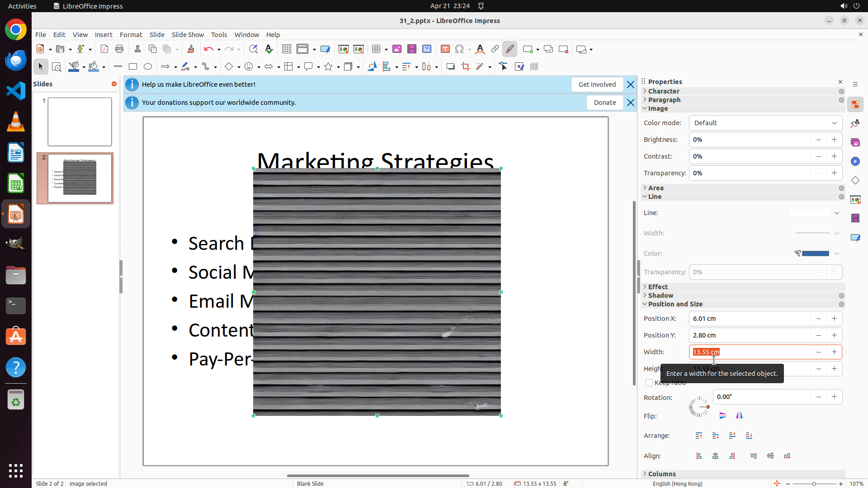
Task: Click the blue line color swatch
Action: [815, 253]
